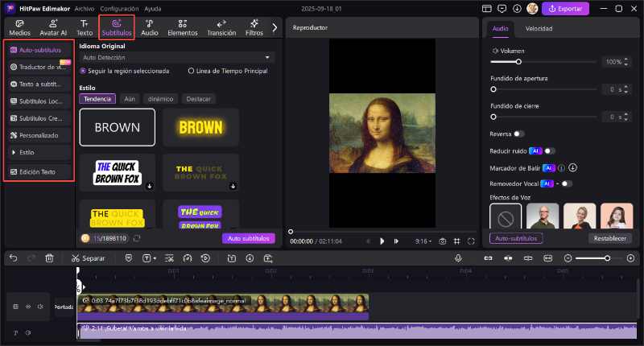
Task: Adjust the Volumen slider handle
Action: [518, 62]
